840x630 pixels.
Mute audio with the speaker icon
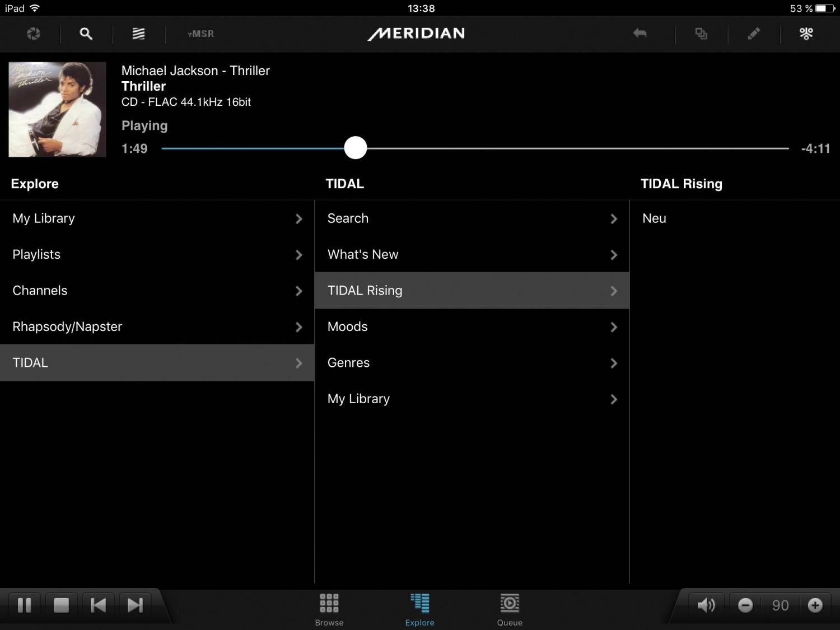coord(706,605)
